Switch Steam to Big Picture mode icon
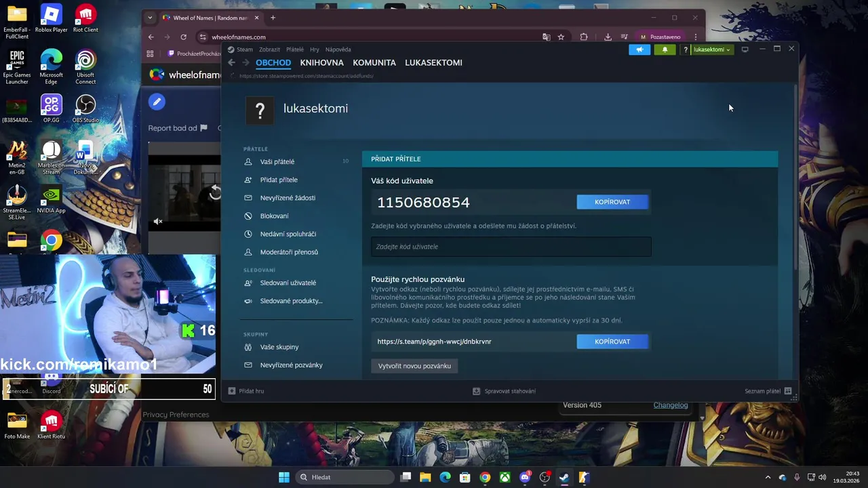 click(x=745, y=49)
